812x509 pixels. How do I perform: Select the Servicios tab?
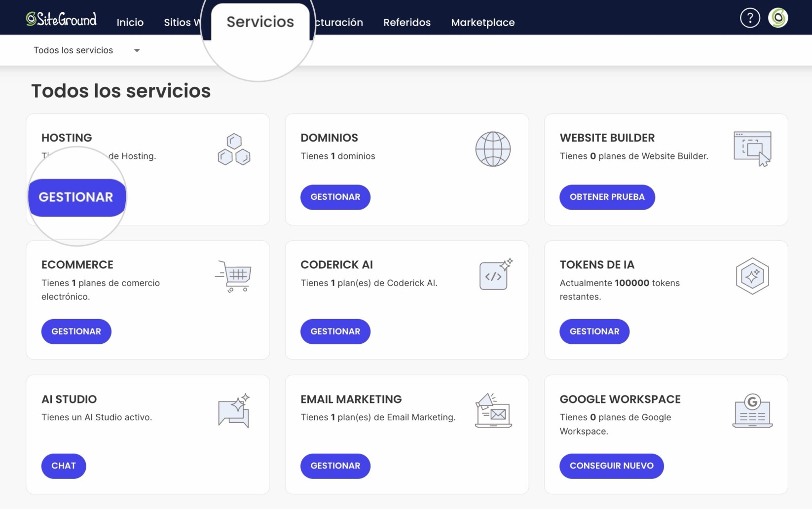pos(260,22)
